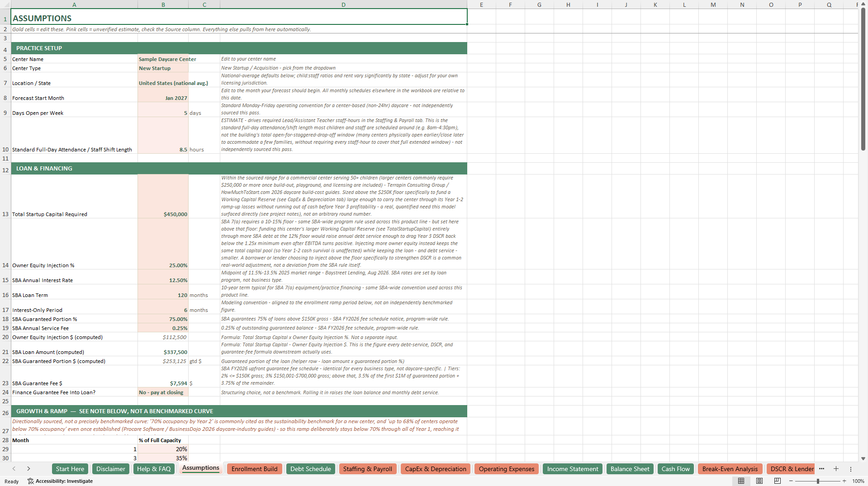Select the 'Jan 2027' forecast start cell

pos(163,95)
